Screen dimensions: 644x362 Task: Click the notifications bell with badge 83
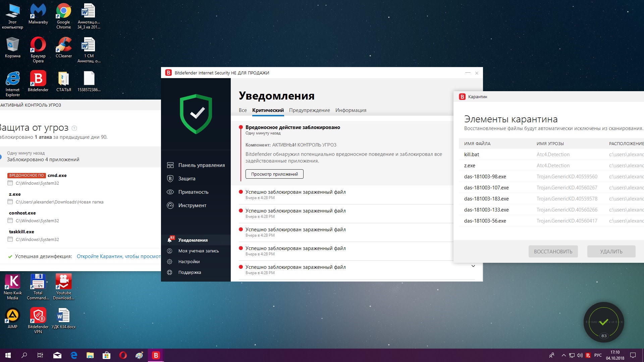pos(170,240)
